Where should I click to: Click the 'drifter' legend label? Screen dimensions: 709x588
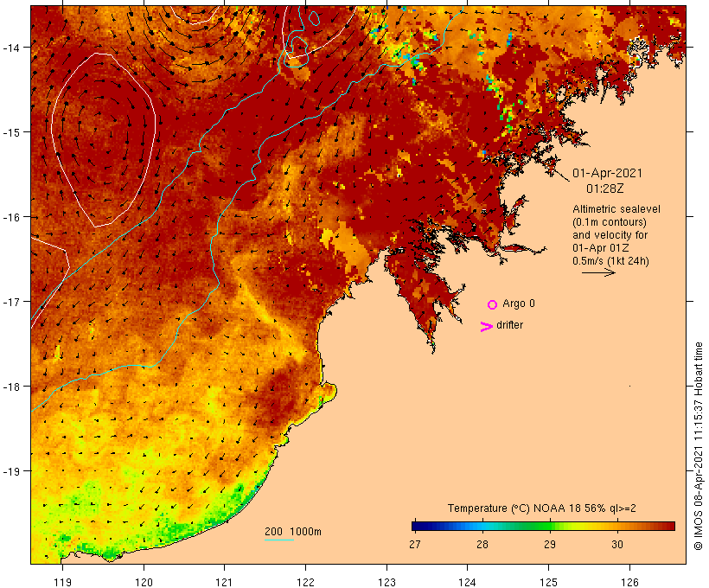tap(509, 325)
